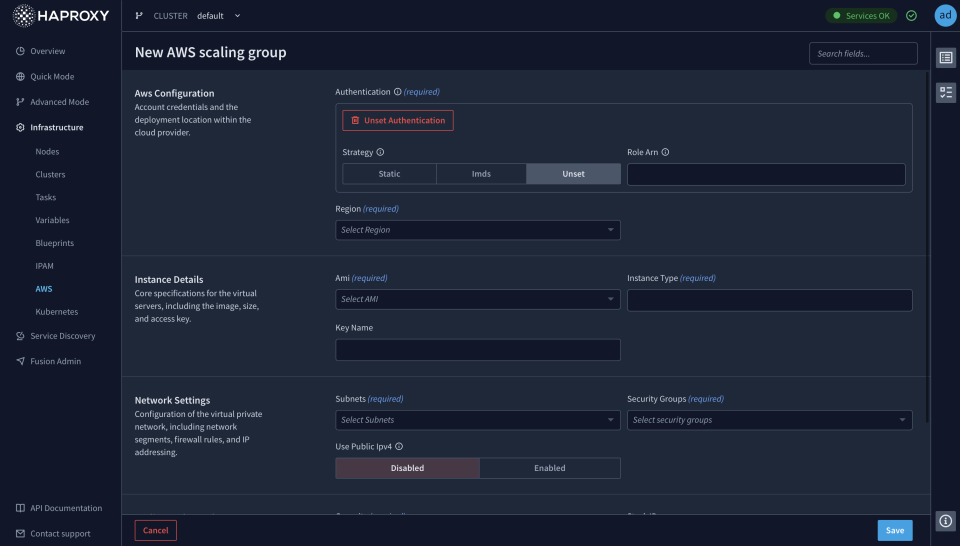Show Use Public Ipv4 info icon
The width and height of the screenshot is (960, 546).
pos(399,447)
